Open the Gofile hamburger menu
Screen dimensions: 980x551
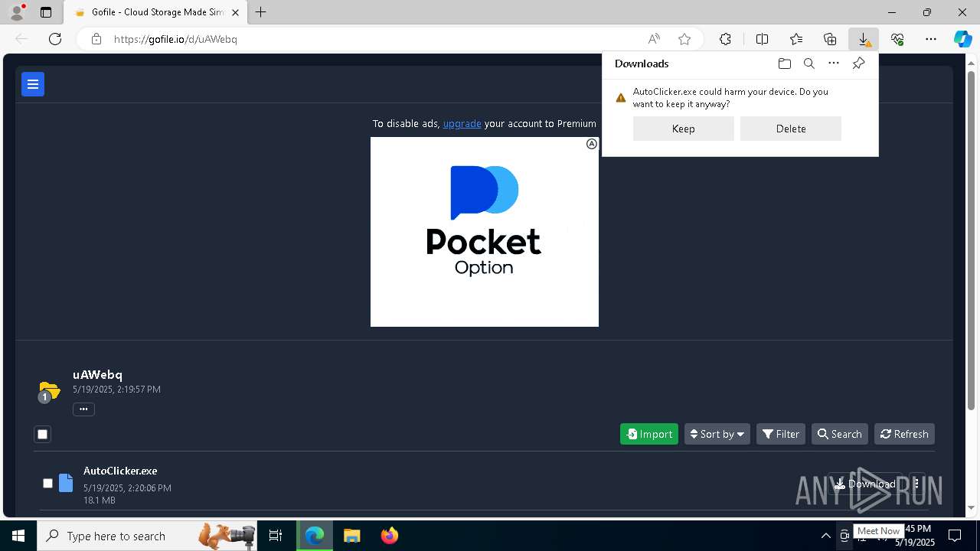[33, 84]
